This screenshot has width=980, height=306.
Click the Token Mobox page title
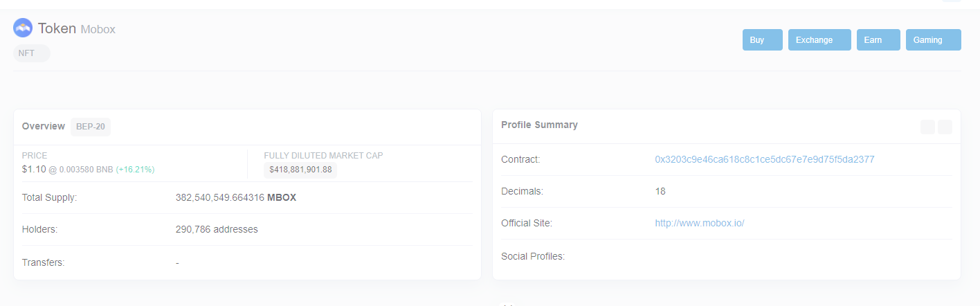click(76, 28)
